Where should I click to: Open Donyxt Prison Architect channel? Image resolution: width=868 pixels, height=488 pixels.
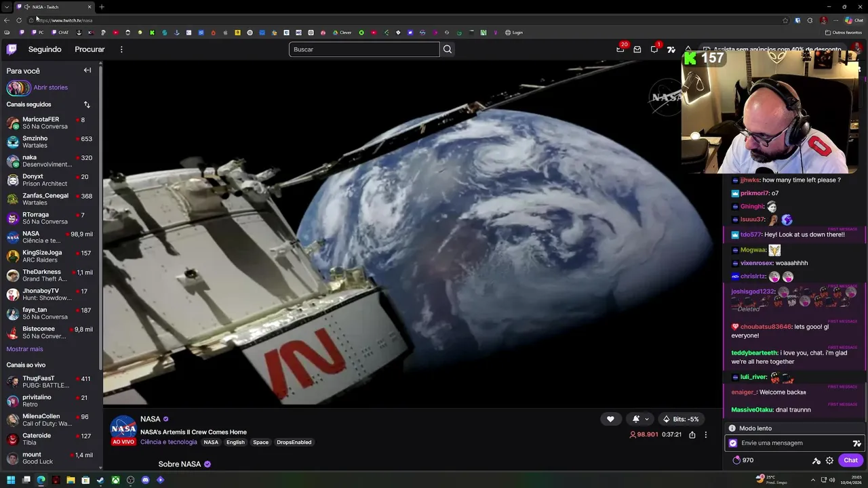pos(51,180)
